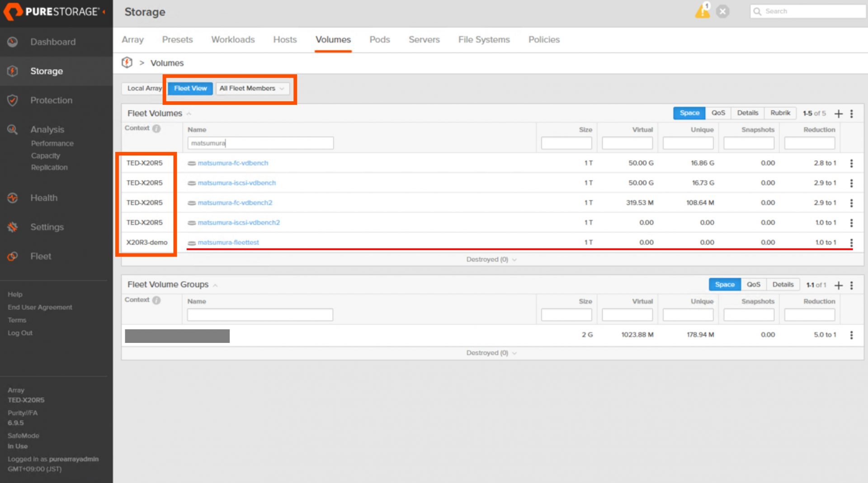Switch to the Hosts tab
This screenshot has width=868, height=483.
pos(285,39)
